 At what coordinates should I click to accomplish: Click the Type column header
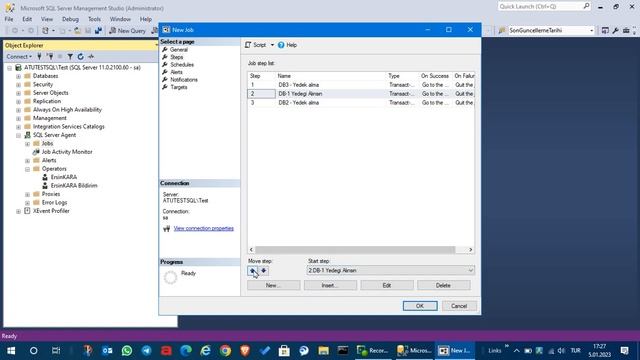pos(402,76)
